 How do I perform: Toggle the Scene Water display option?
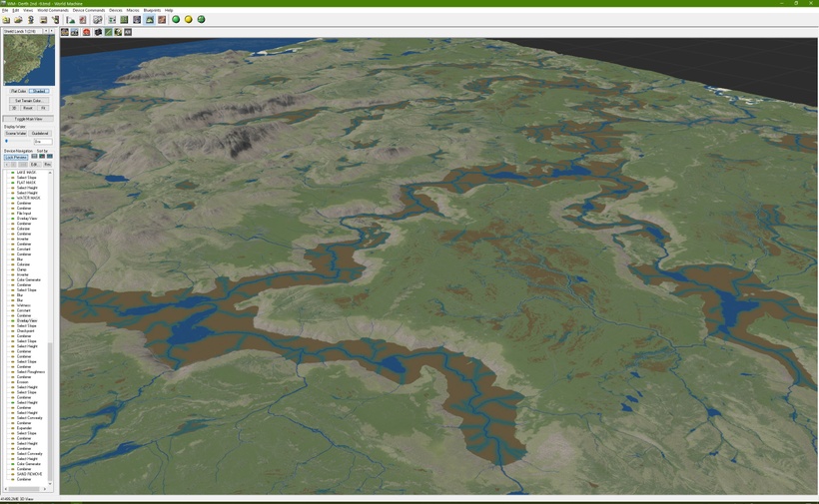pyautogui.click(x=17, y=133)
